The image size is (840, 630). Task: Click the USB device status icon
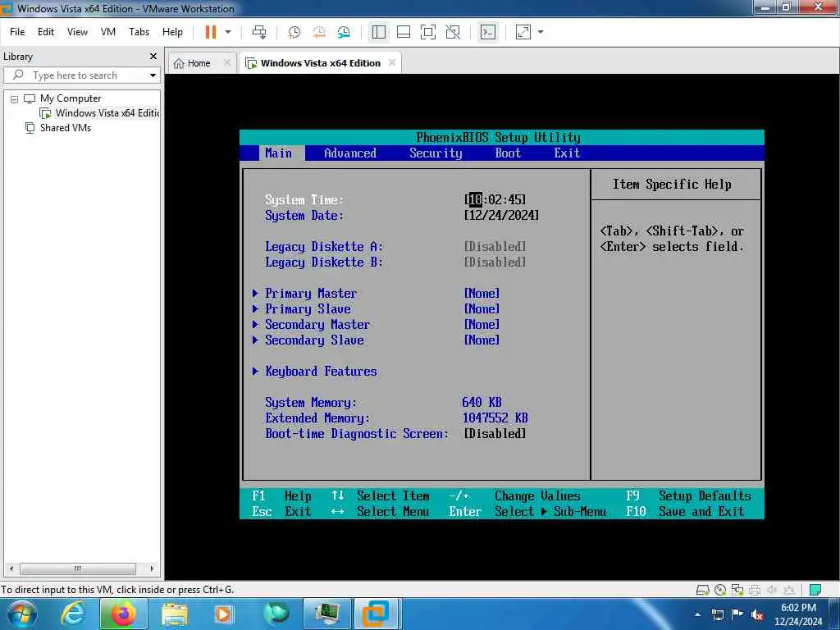(x=789, y=590)
